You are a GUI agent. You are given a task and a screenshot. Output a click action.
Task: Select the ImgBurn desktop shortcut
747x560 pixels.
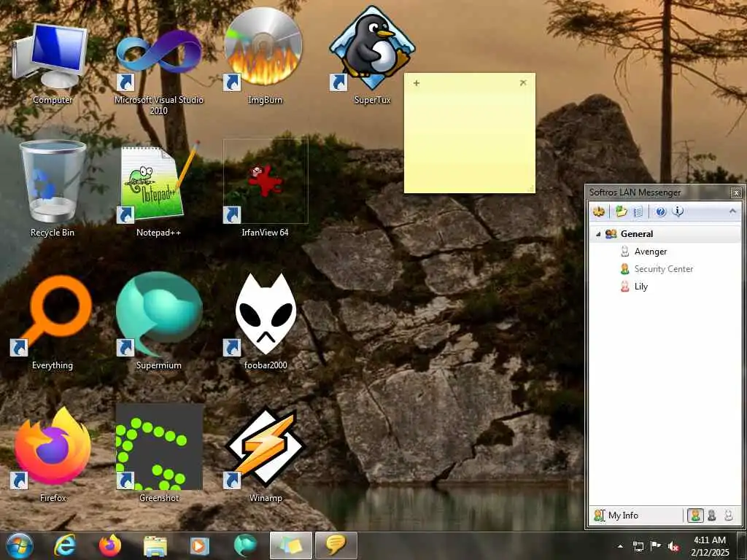(265, 57)
